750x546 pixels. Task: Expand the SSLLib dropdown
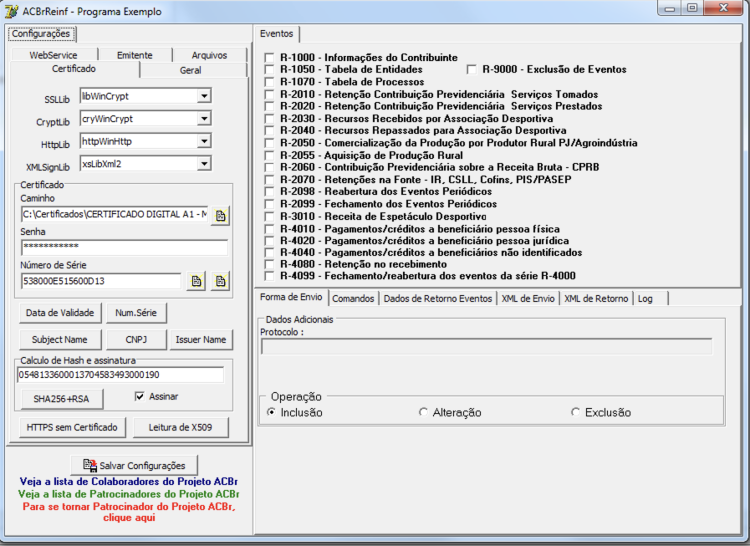point(204,96)
